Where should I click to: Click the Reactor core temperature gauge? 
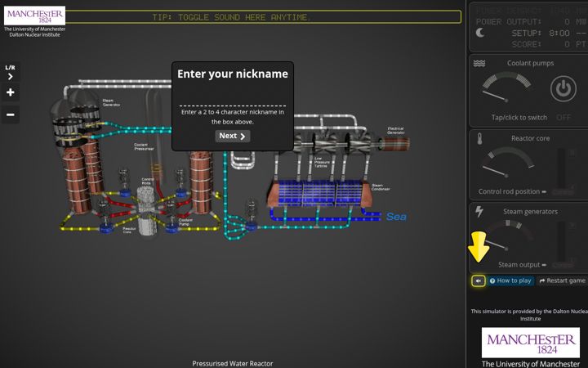[507, 163]
